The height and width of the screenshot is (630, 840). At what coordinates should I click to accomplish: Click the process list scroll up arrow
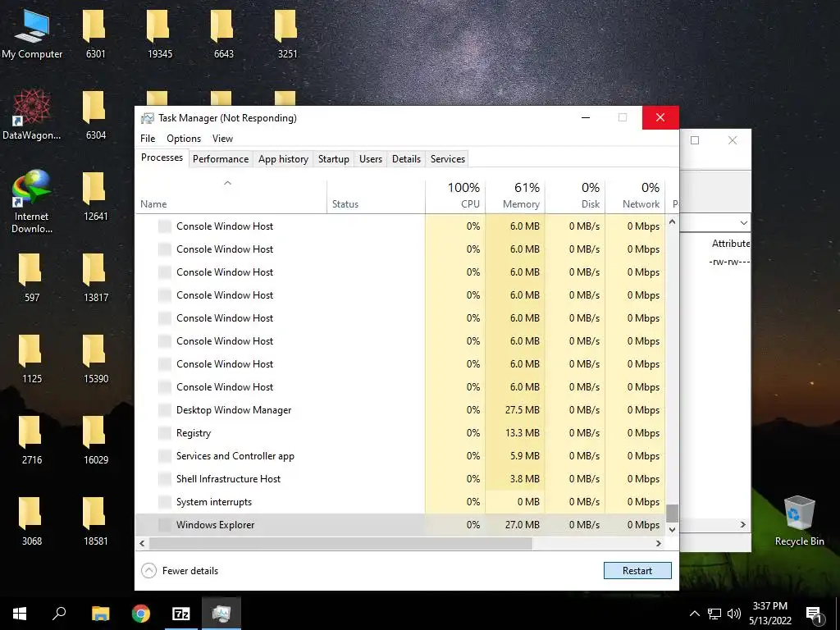(672, 221)
